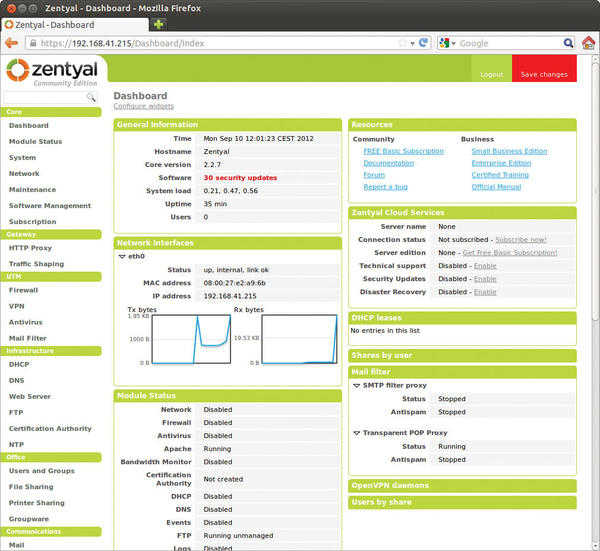Open the Firewall sidebar menu

23,290
